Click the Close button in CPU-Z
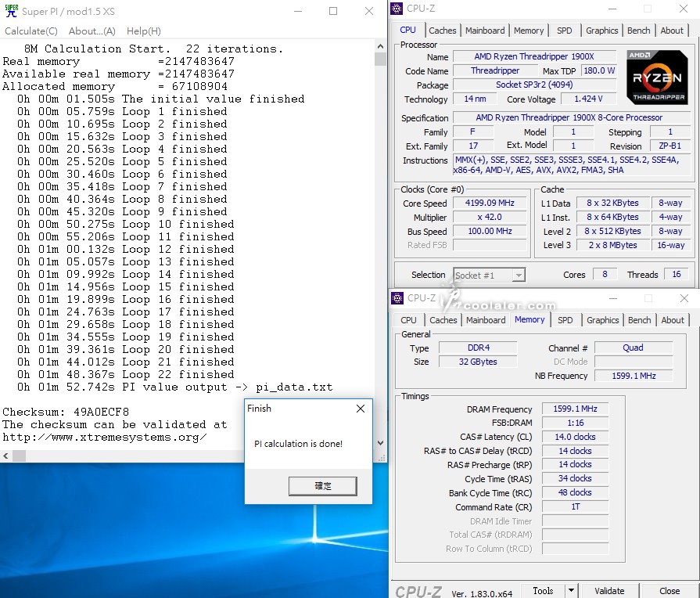Screen dimensions: 700x598 tap(669, 591)
